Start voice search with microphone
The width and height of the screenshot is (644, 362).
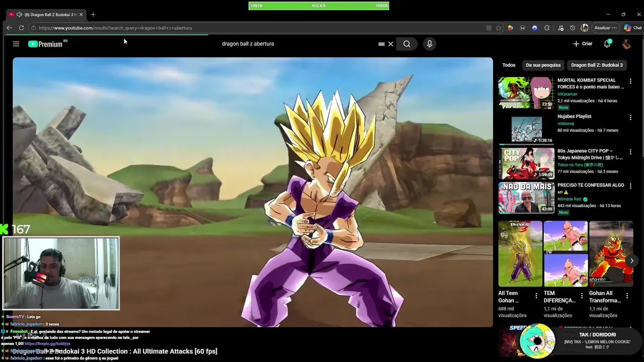click(x=429, y=44)
